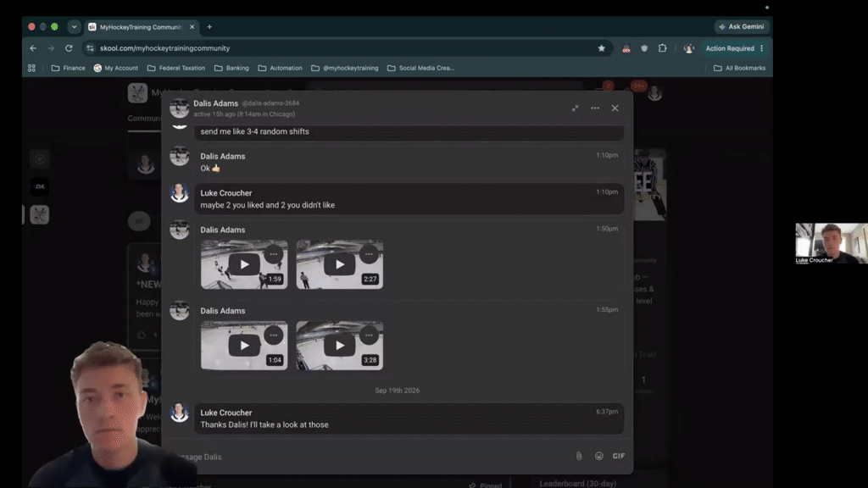Open the Automation bookmarks folder

(x=280, y=68)
